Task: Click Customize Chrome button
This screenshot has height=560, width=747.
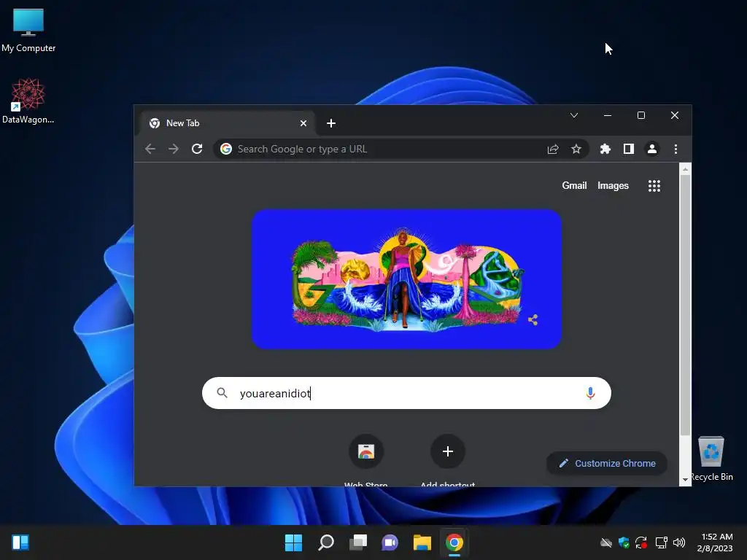Action: [x=606, y=463]
